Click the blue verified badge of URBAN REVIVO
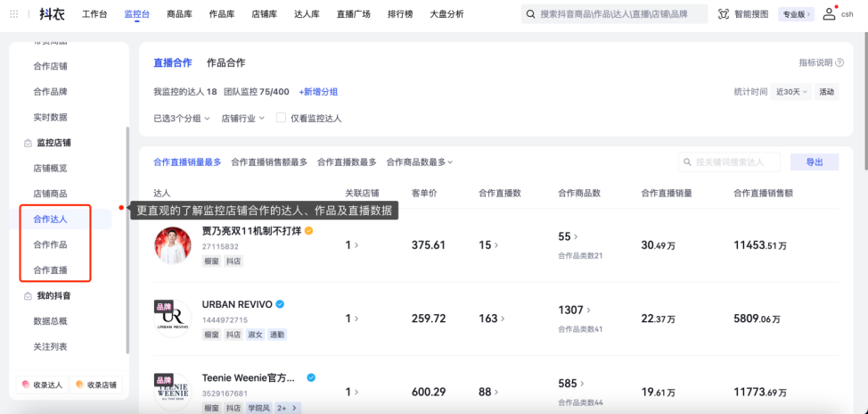 (x=280, y=304)
